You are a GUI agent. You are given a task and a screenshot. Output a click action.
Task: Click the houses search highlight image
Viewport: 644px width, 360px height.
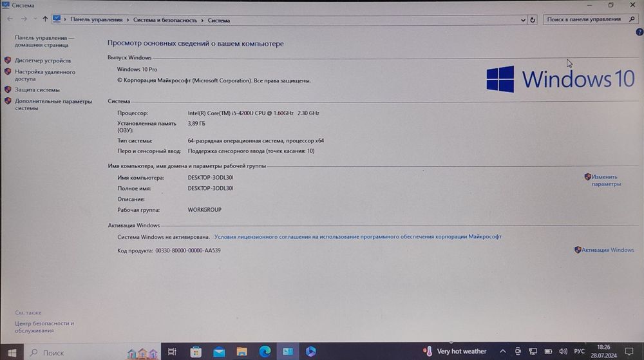pyautogui.click(x=142, y=353)
